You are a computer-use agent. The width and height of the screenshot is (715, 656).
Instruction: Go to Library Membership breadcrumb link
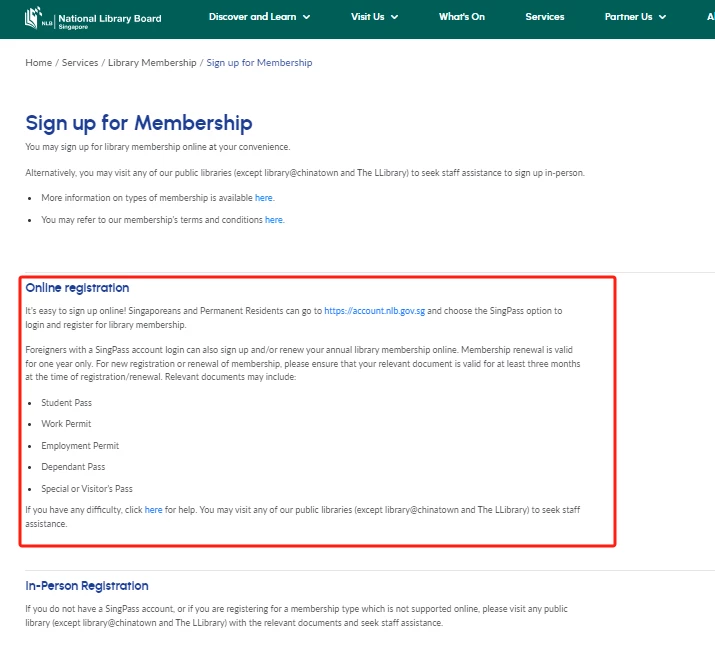click(152, 63)
